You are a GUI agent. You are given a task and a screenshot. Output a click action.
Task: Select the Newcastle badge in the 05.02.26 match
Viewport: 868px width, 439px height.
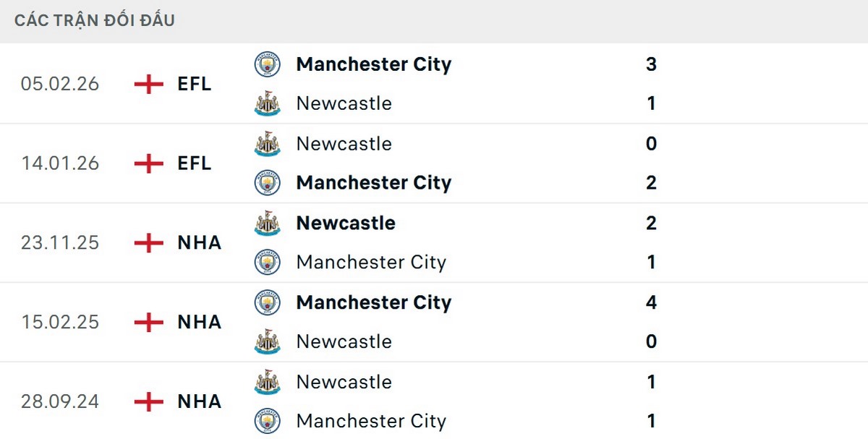268,103
